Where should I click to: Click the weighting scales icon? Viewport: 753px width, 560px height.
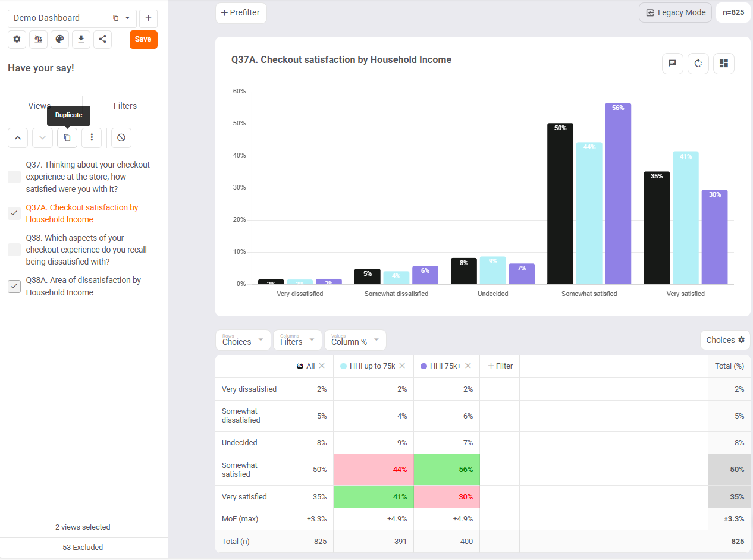(x=38, y=39)
